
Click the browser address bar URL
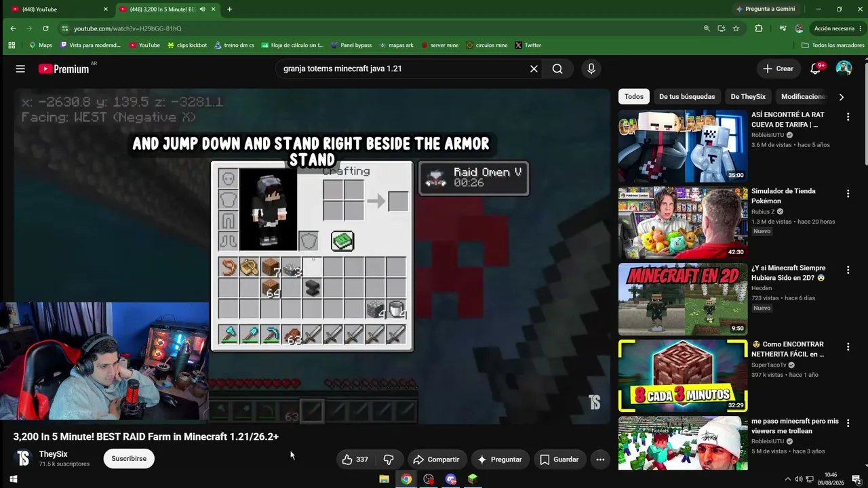pos(127,28)
